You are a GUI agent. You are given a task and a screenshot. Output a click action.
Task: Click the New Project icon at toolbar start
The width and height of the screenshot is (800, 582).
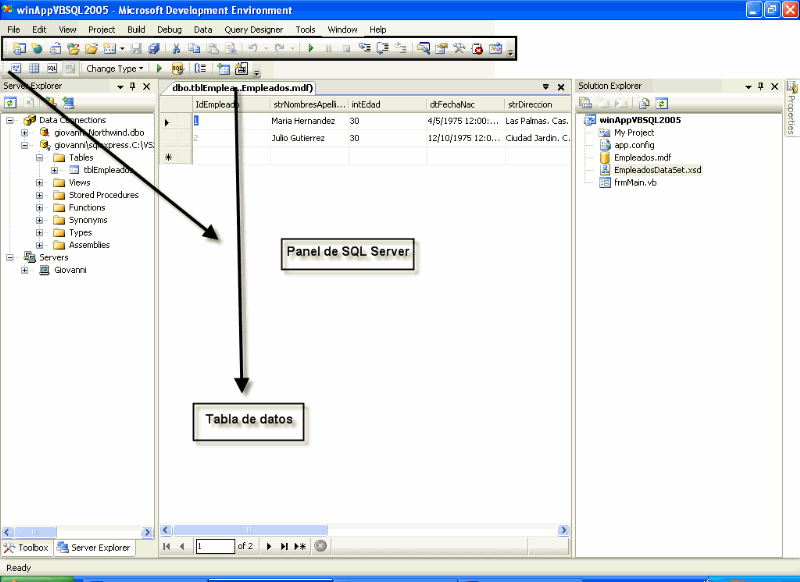19,48
